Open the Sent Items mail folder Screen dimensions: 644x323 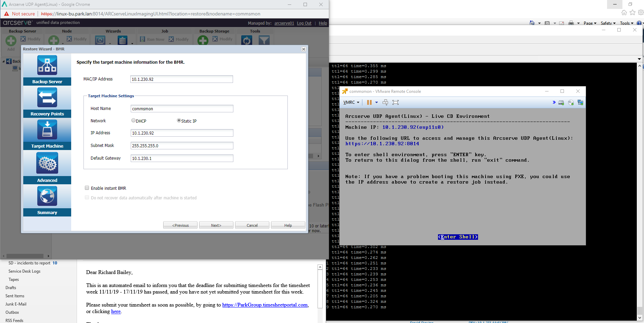coord(15,296)
